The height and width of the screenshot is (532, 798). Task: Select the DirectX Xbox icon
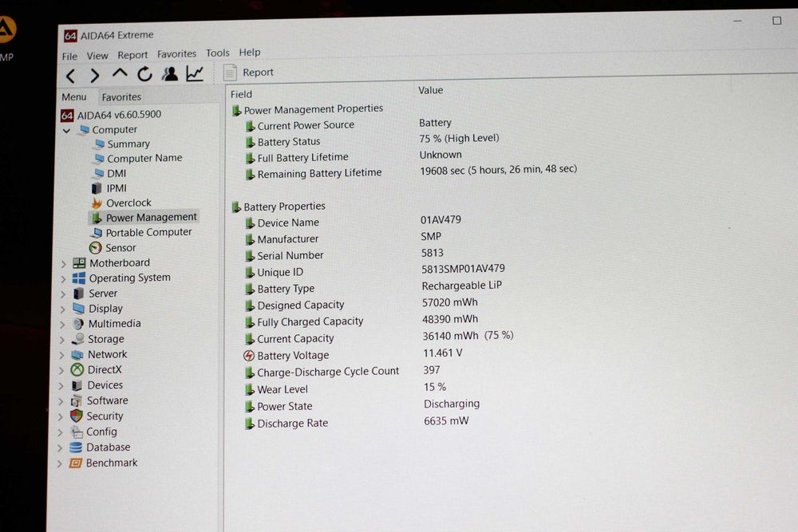click(x=77, y=370)
